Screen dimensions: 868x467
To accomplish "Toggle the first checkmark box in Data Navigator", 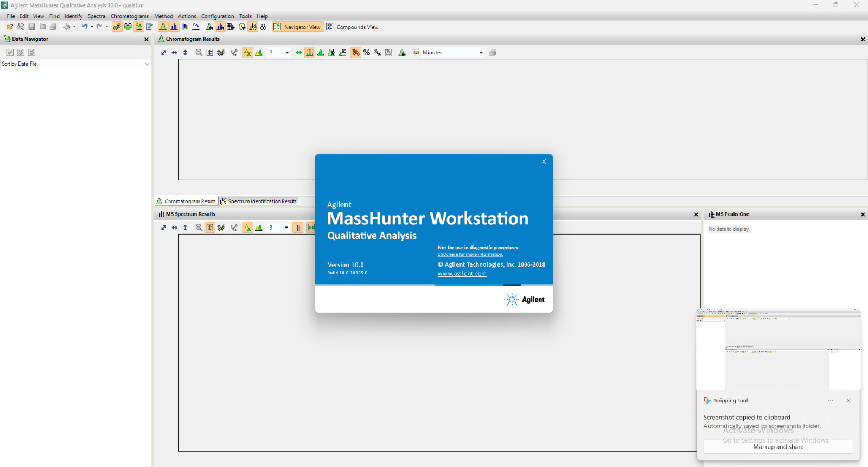I will point(10,53).
